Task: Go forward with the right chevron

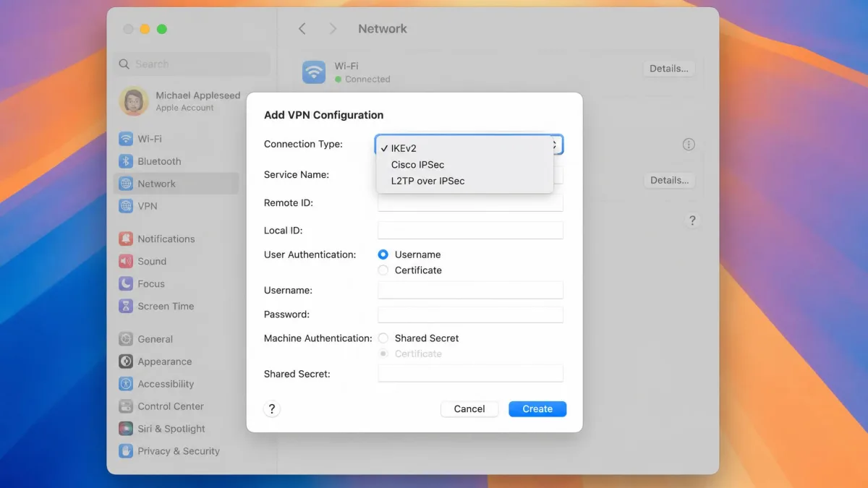Action: click(x=333, y=29)
